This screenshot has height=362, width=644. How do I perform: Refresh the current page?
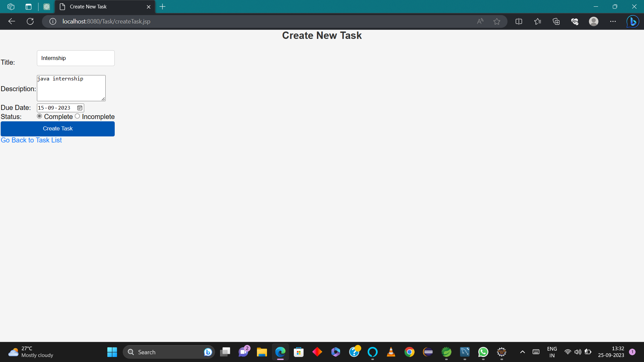(x=30, y=21)
